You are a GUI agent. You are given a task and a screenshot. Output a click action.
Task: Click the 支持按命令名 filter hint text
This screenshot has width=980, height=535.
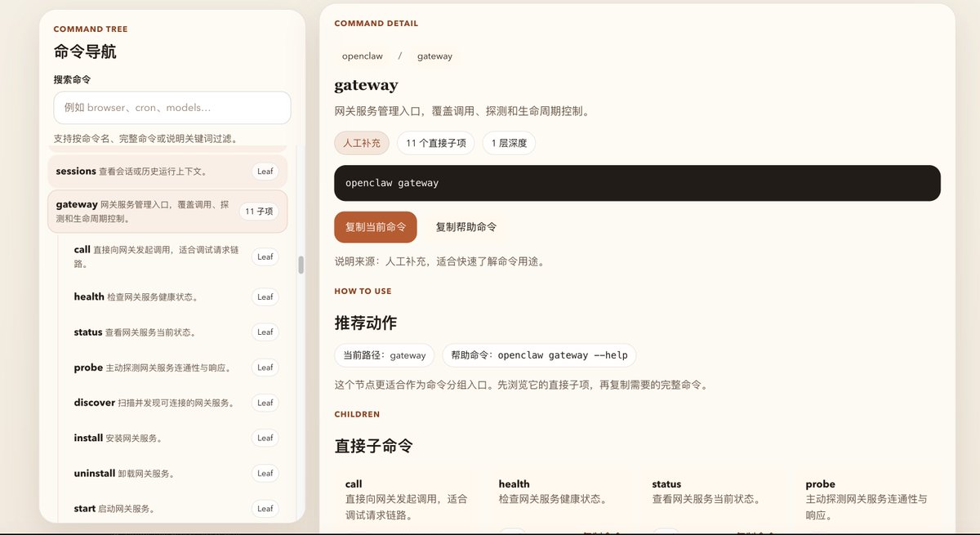click(146, 139)
